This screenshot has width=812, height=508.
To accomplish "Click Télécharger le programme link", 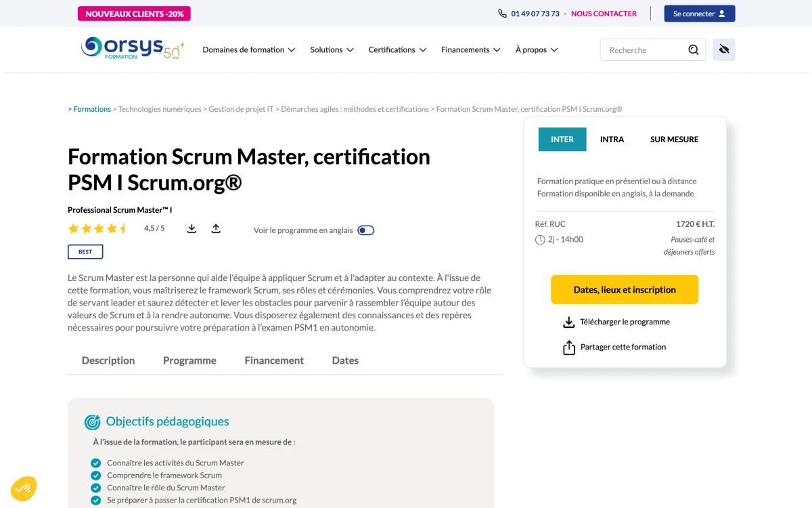I will [x=625, y=322].
